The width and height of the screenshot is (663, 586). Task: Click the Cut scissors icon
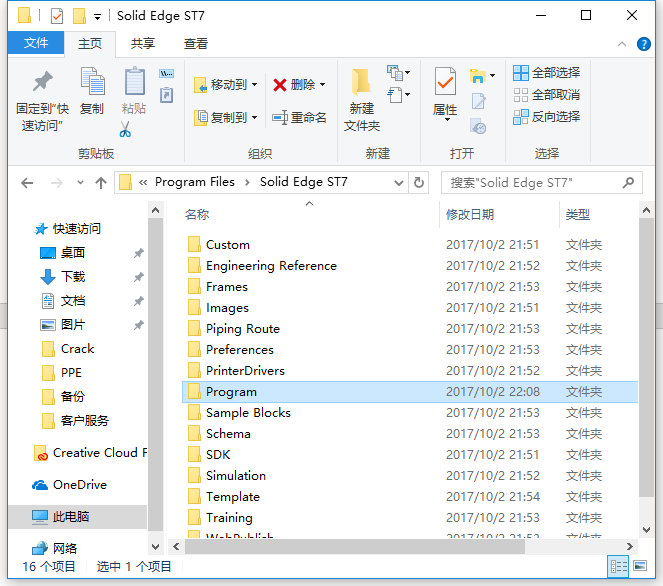point(125,129)
